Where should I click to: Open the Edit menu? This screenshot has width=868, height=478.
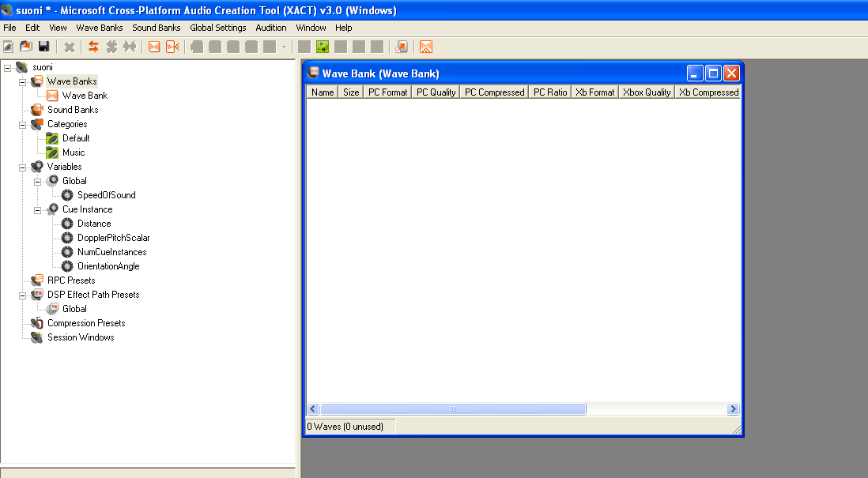tap(32, 28)
